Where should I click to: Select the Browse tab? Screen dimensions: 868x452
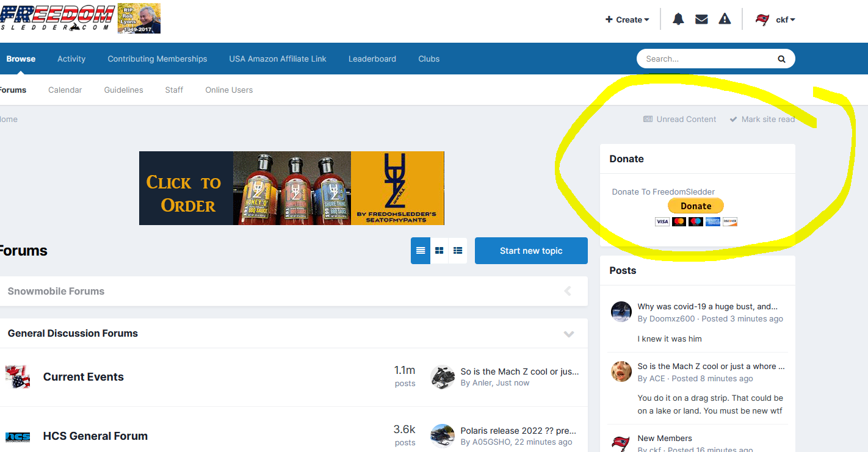coord(21,59)
